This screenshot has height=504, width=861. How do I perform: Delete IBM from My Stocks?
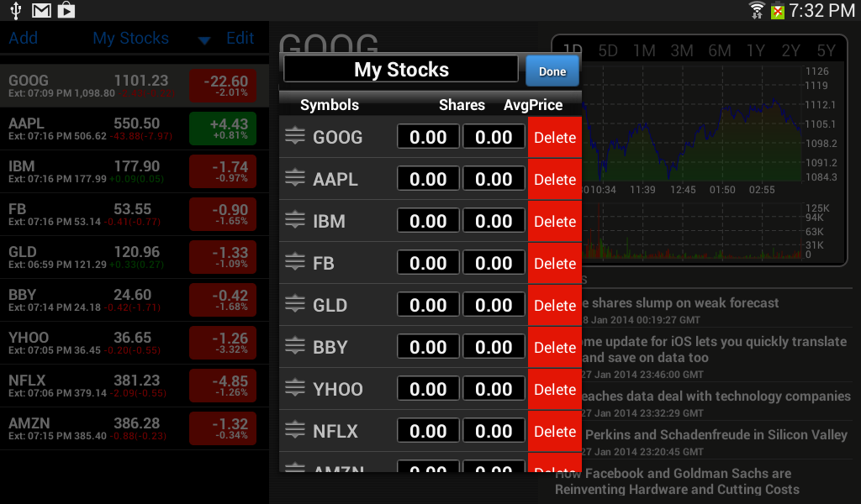[555, 222]
